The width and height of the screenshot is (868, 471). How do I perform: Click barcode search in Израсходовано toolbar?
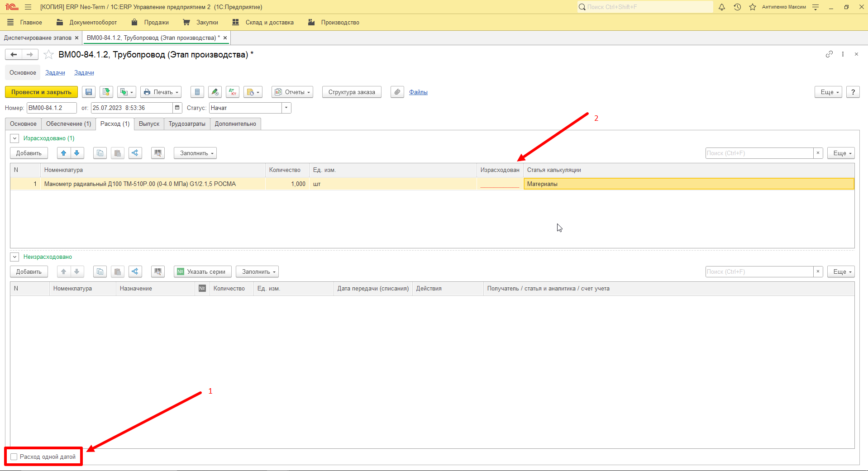(x=158, y=153)
